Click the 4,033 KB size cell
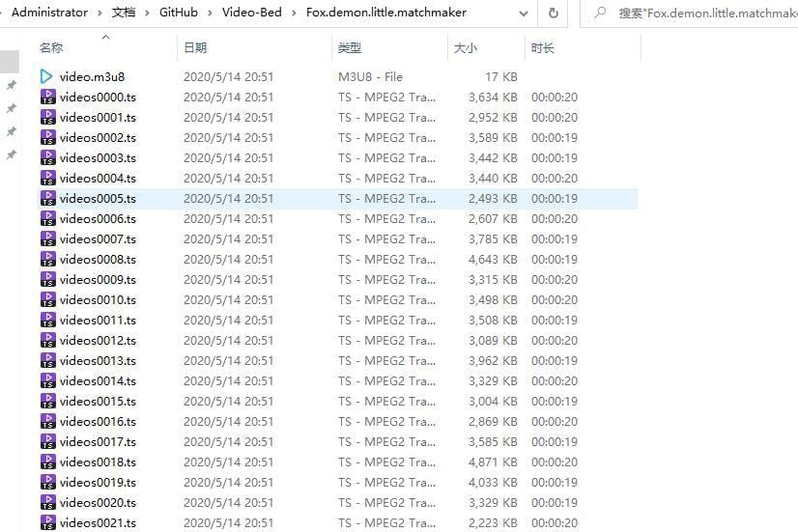 (493, 482)
